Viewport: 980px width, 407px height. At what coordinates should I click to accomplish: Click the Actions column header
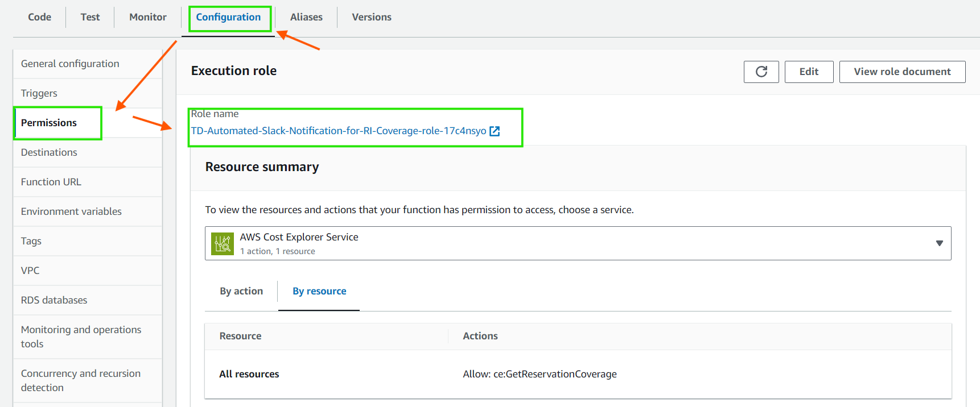pos(480,336)
